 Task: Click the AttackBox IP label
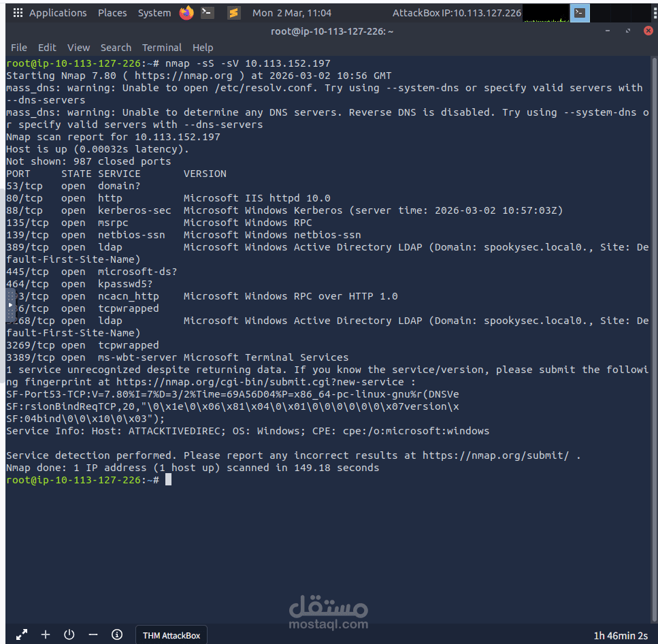[457, 13]
